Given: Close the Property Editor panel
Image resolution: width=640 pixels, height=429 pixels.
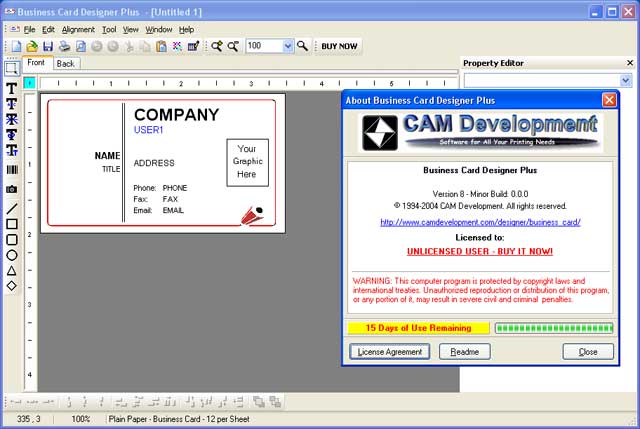Looking at the screenshot, I should point(629,63).
